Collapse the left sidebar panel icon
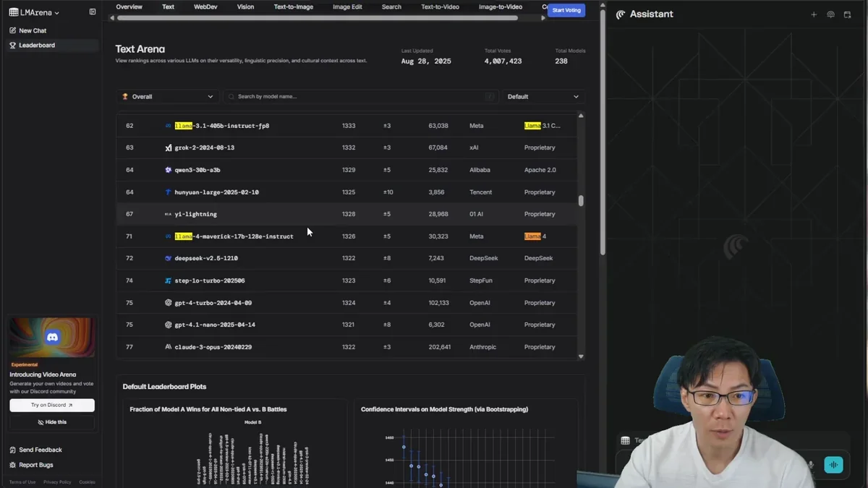This screenshot has height=488, width=868. pos(93,12)
